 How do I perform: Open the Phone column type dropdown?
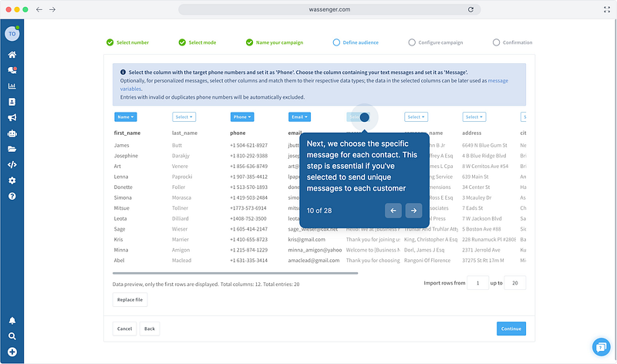pyautogui.click(x=242, y=117)
